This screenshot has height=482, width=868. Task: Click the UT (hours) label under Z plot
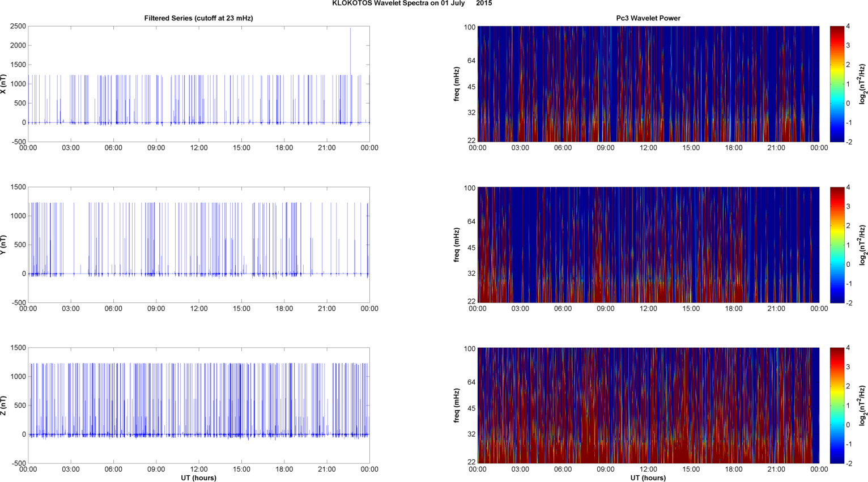point(198,477)
